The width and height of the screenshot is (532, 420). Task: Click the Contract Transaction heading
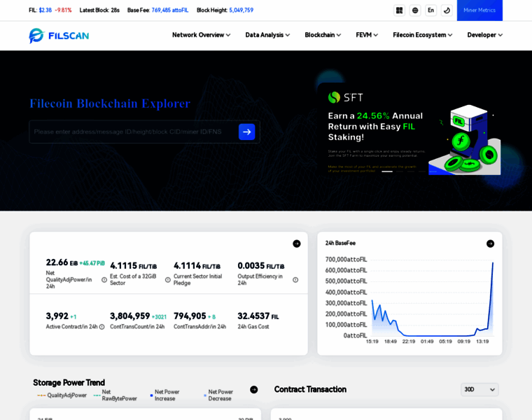point(310,389)
